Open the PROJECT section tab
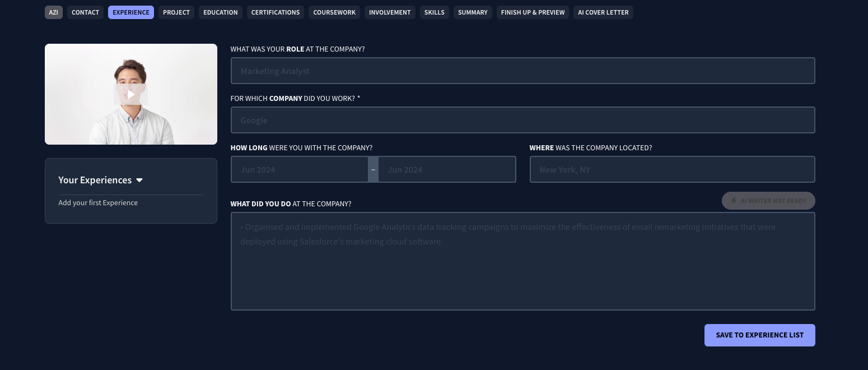 click(x=176, y=12)
